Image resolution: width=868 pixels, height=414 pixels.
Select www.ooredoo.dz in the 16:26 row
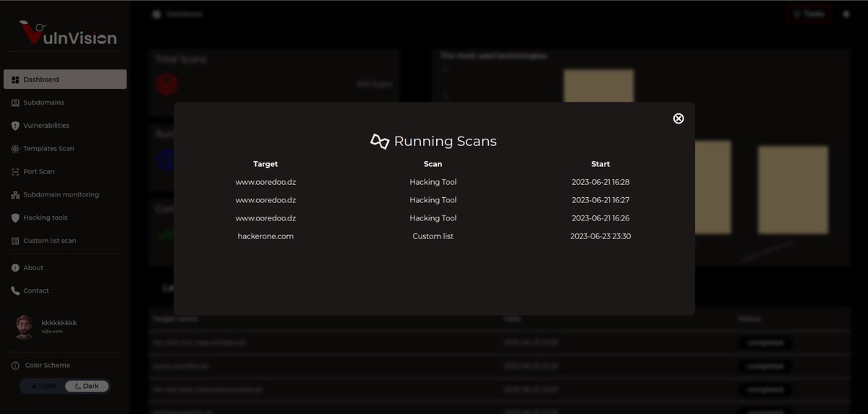point(265,218)
